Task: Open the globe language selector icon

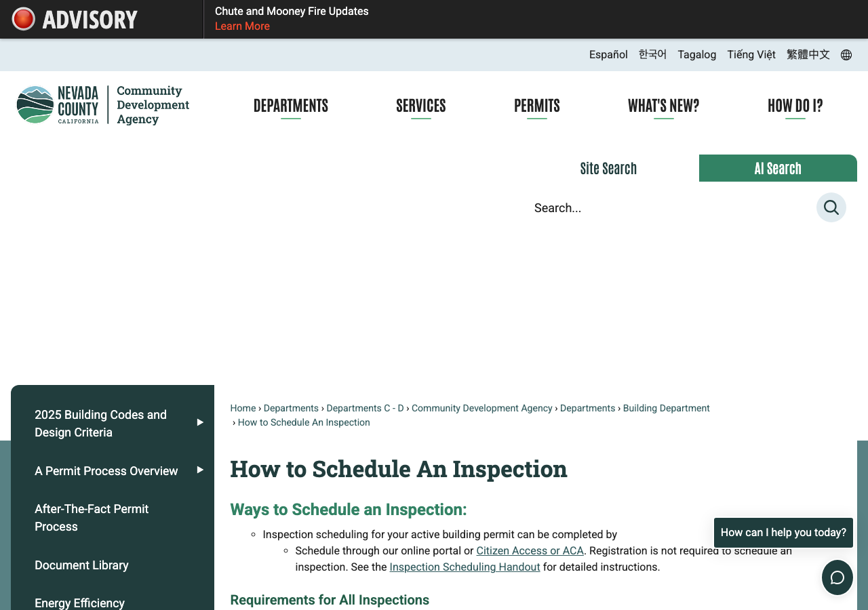Action: click(846, 55)
